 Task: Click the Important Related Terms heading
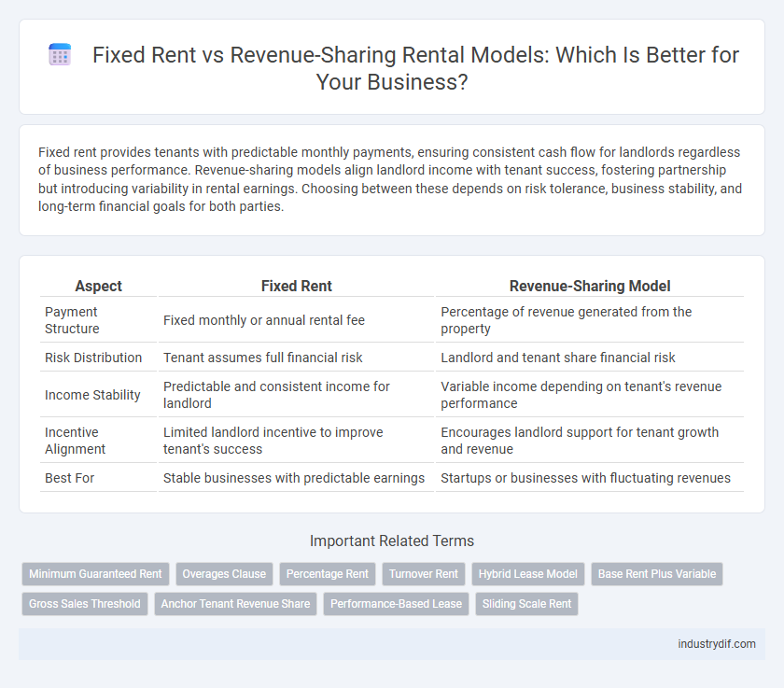(x=392, y=541)
